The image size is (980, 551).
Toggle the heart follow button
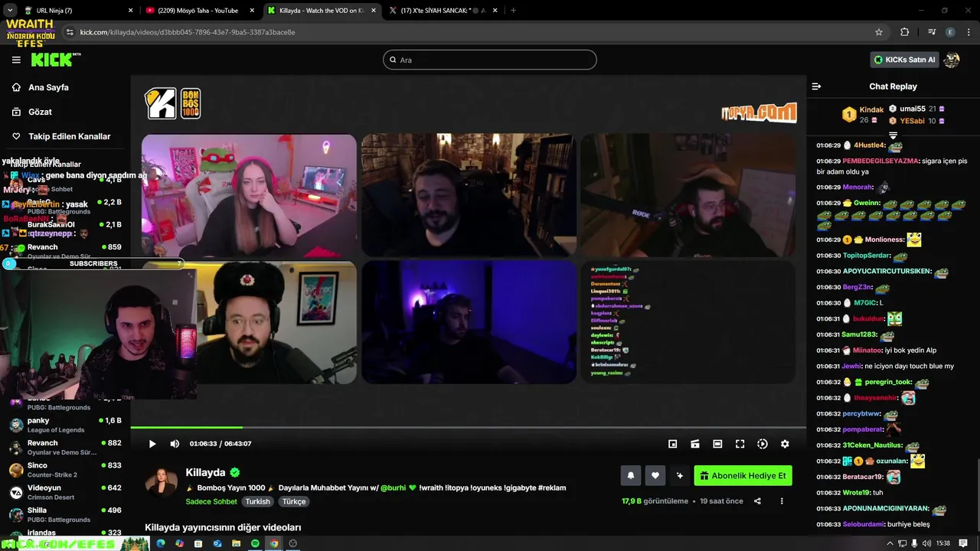point(655,475)
